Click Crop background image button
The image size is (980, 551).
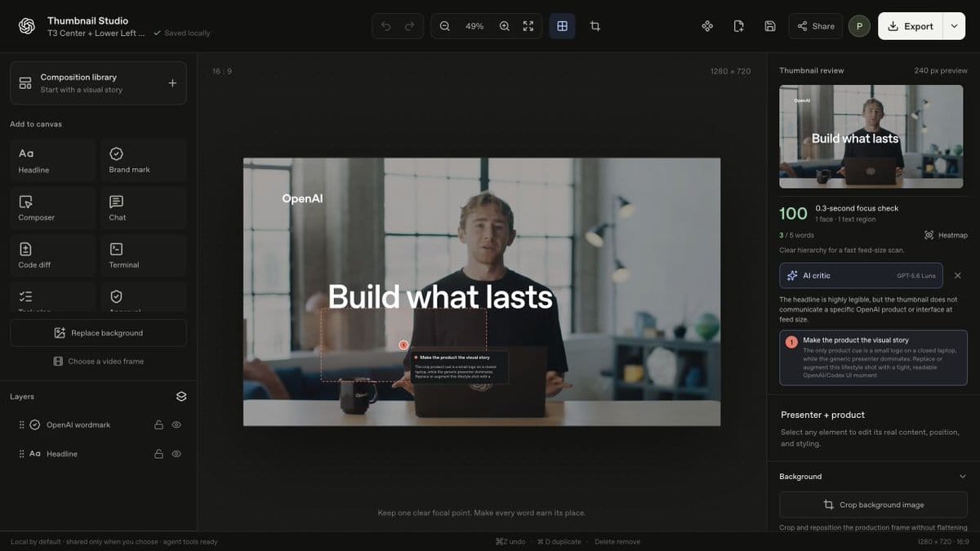pos(873,504)
